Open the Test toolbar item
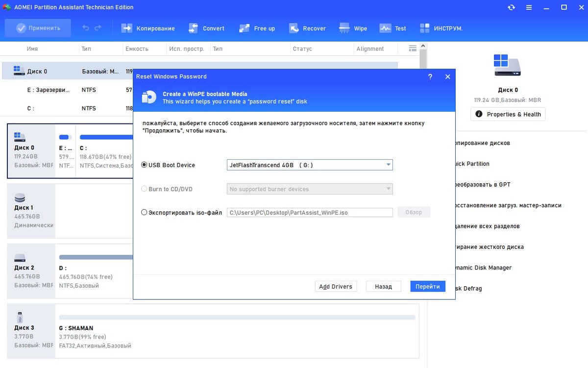Viewport: 588px width, 368px height. point(392,28)
